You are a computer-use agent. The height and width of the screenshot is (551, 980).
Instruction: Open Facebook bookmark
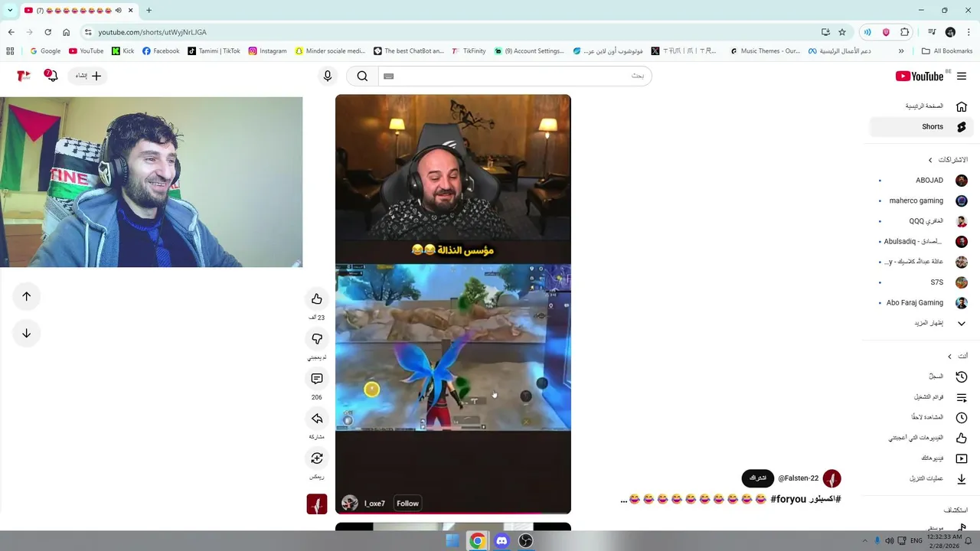tap(161, 51)
